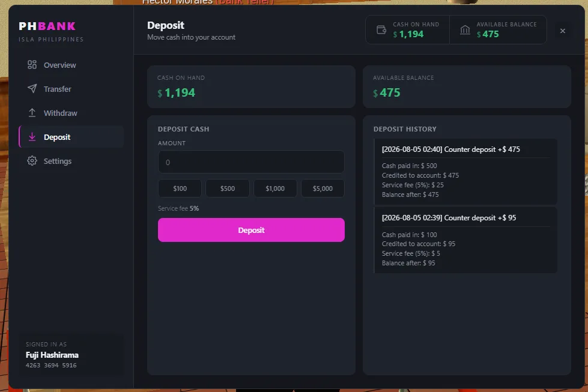The width and height of the screenshot is (588, 392).
Task: Click 'Balance after: $ 475' line
Action: [x=410, y=194]
